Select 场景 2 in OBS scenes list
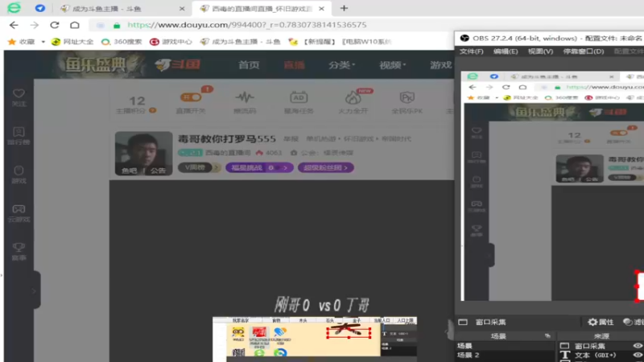The width and height of the screenshot is (644, 362). pyautogui.click(x=506, y=355)
